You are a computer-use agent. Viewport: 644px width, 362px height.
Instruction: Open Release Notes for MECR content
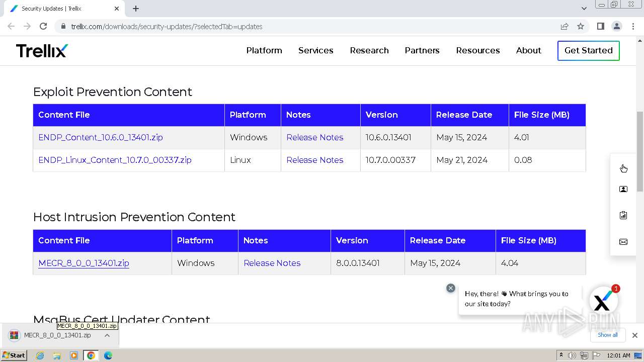point(272,263)
